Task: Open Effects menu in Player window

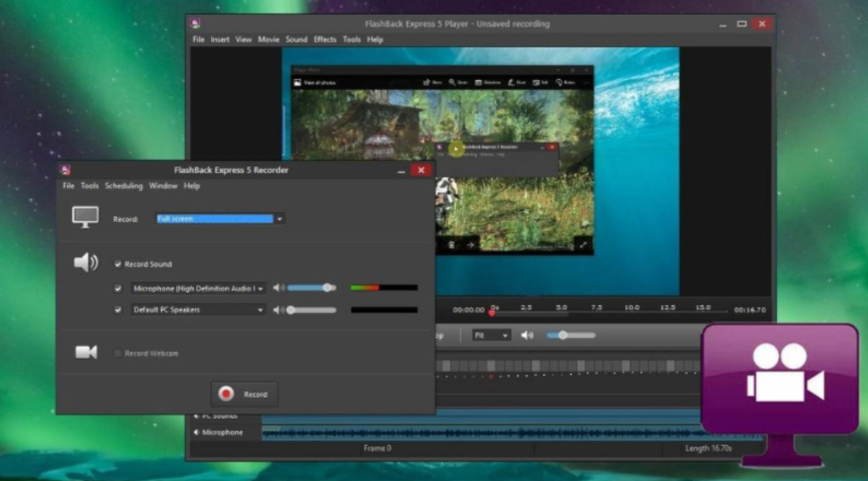Action: 324,39
